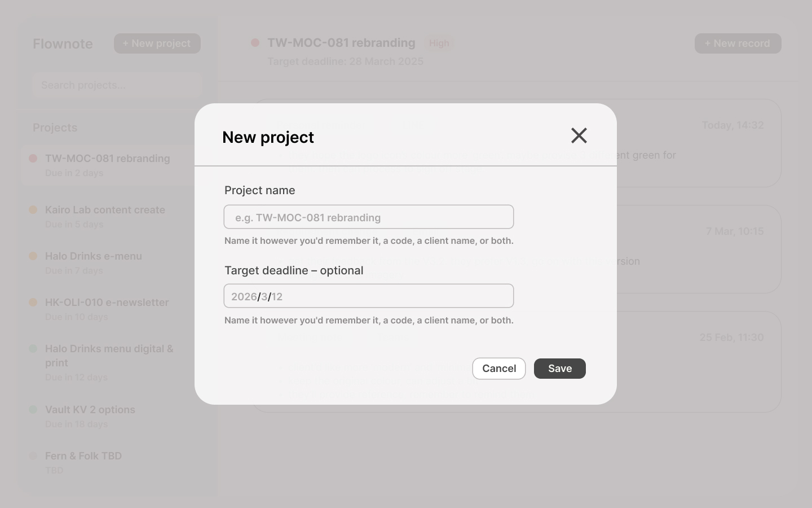Click the Flownote app logo
Image resolution: width=812 pixels, height=508 pixels.
63,44
